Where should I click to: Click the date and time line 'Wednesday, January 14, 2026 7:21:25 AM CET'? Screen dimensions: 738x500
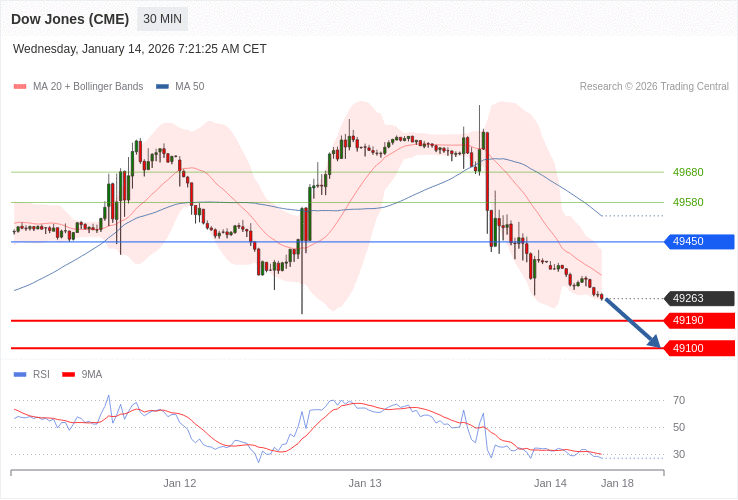coord(140,49)
